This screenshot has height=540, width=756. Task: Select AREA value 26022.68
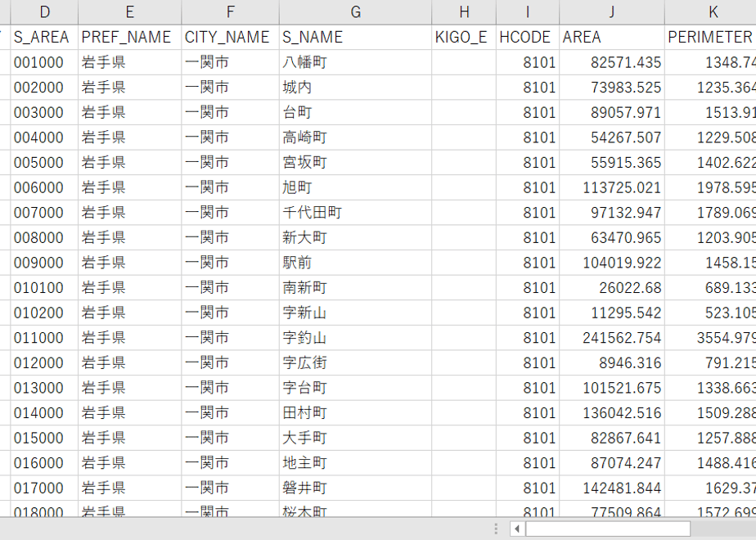(612, 288)
